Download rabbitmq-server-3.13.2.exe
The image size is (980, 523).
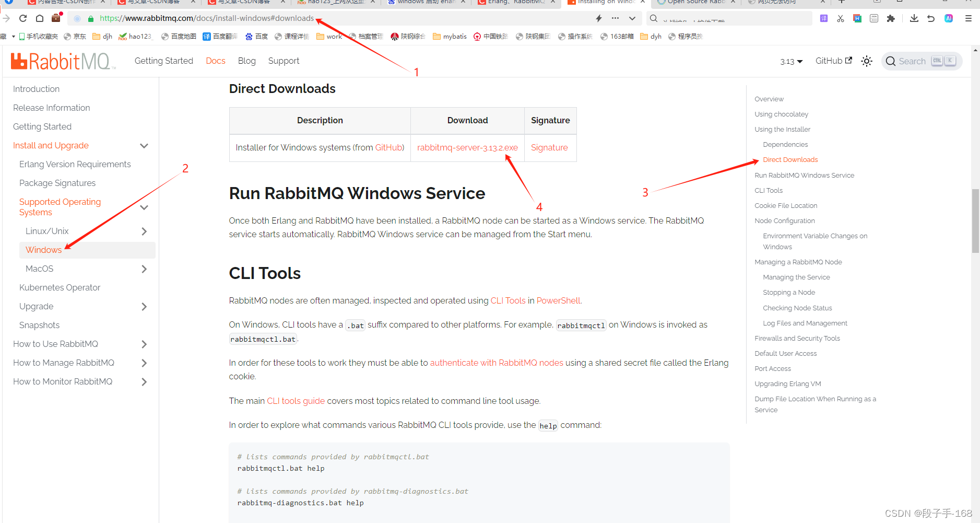click(467, 147)
